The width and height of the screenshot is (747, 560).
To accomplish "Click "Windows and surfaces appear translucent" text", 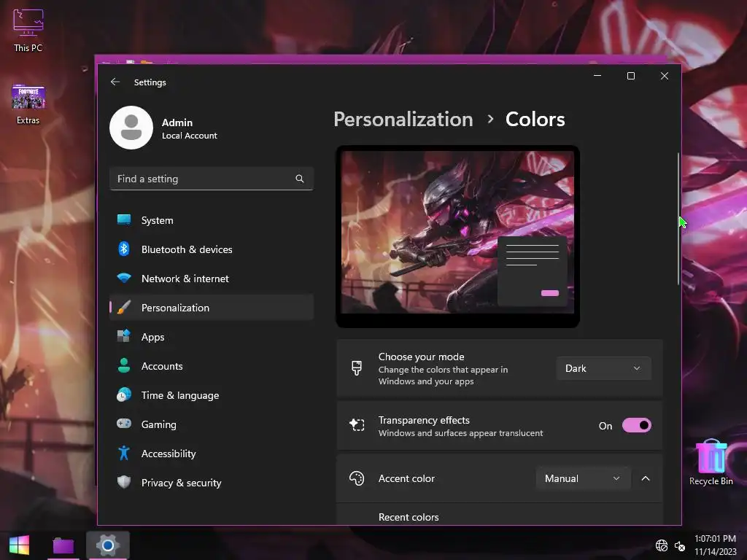I will [460, 433].
